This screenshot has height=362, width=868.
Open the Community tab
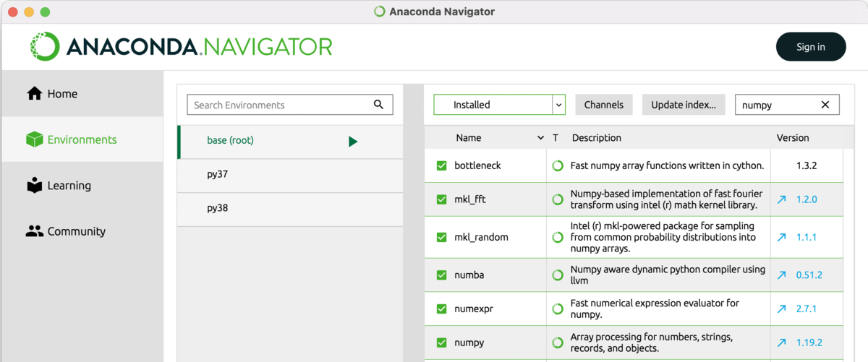point(82,231)
